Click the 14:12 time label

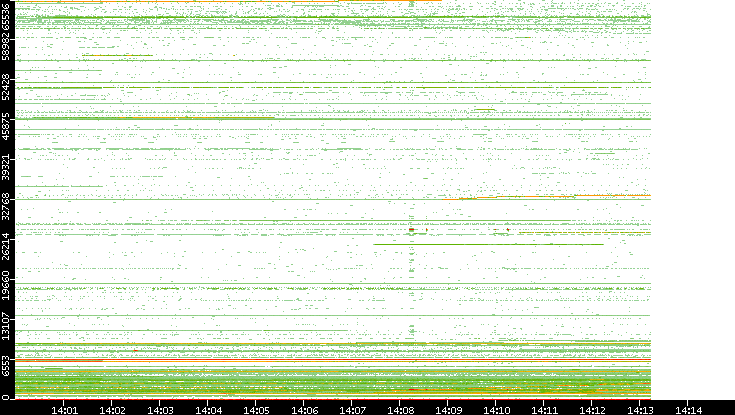tap(593, 409)
